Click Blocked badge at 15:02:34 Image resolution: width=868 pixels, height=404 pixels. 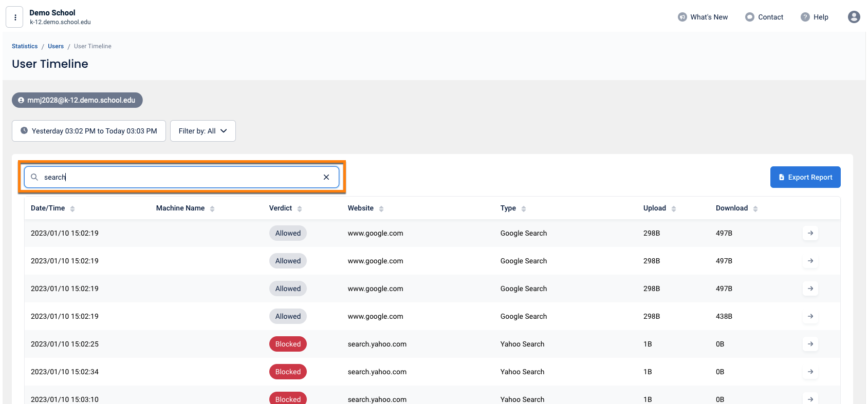[288, 372]
